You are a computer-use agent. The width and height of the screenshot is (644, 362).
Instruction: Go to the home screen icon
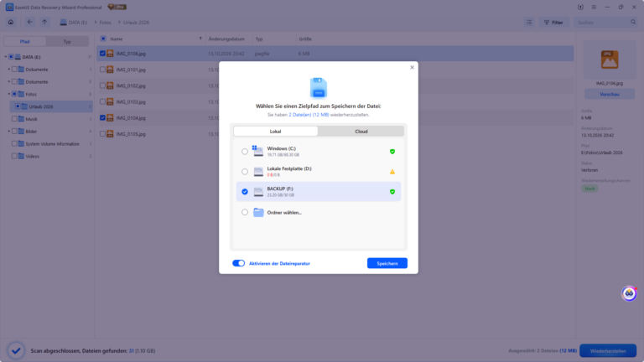click(11, 22)
